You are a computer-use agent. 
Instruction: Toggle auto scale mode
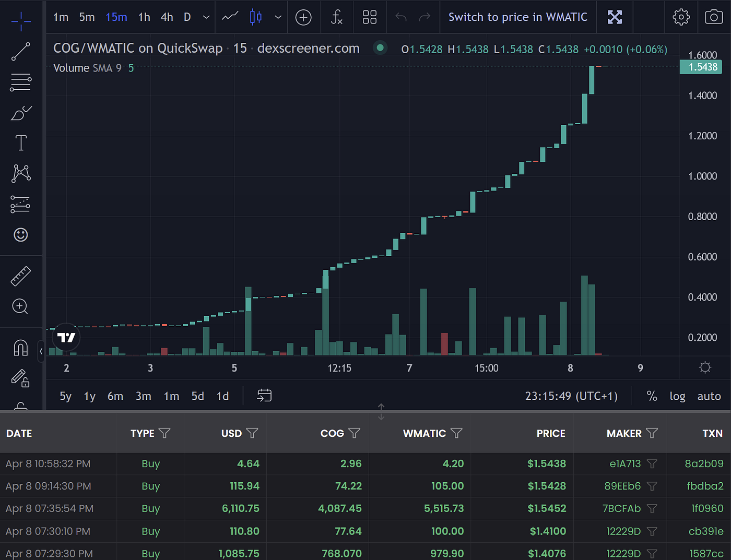(x=709, y=396)
